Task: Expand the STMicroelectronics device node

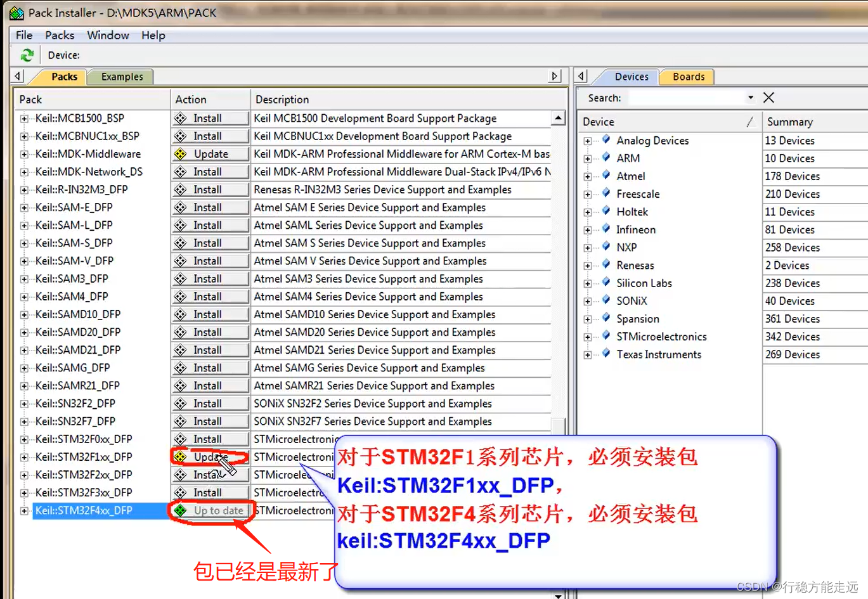Action: click(588, 337)
